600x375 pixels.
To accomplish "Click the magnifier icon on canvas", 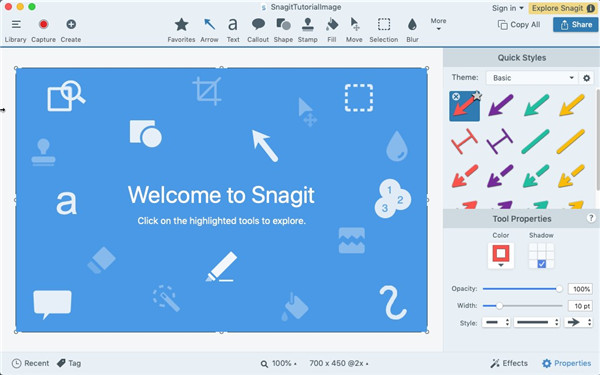I will click(x=66, y=96).
